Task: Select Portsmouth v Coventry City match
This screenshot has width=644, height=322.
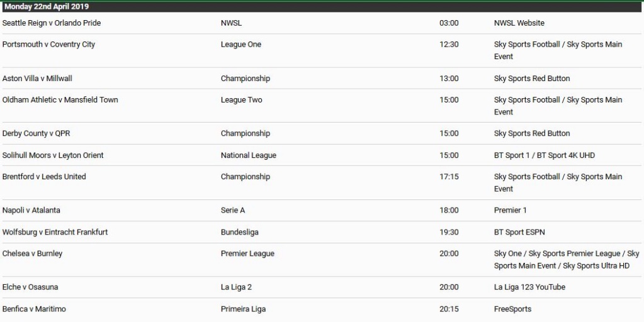Action: (x=48, y=45)
